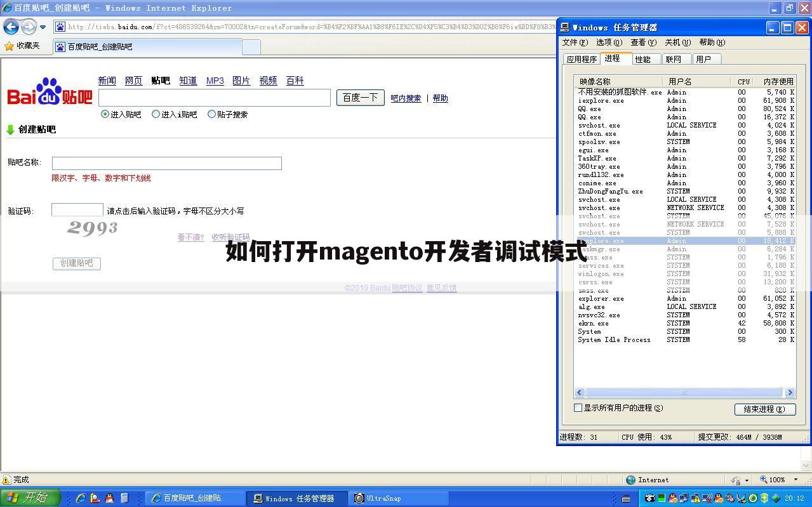This screenshot has height=507, width=812.
Task: Click the 贴吧名称 input field
Action: [x=167, y=163]
